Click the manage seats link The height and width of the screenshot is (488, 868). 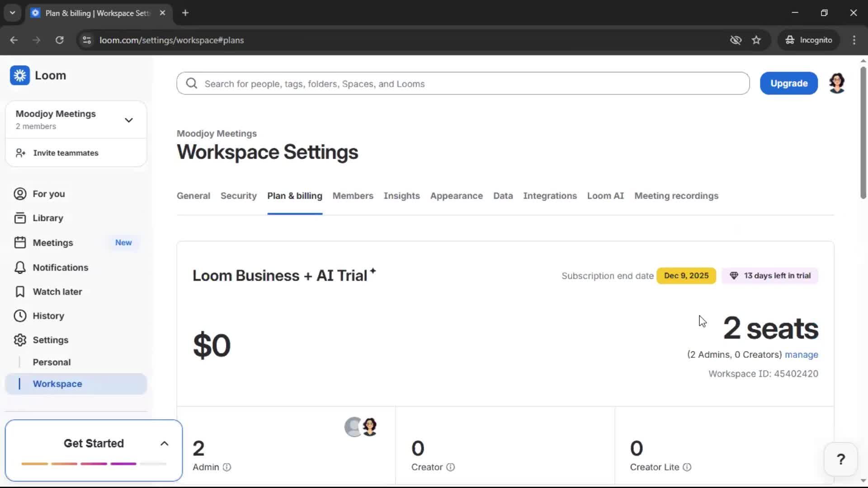pyautogui.click(x=801, y=355)
